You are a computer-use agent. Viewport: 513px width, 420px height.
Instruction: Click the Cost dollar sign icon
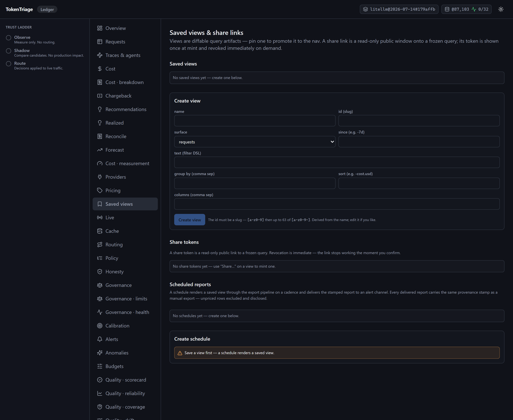tap(100, 69)
